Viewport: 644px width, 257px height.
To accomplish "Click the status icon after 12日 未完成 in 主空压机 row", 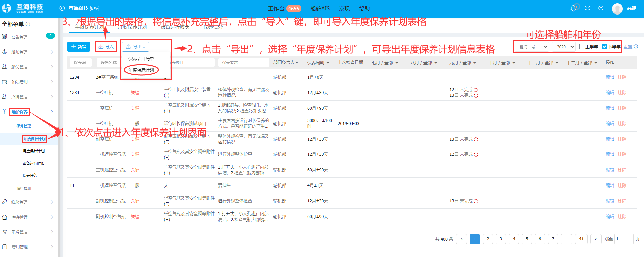I will pos(476,90).
